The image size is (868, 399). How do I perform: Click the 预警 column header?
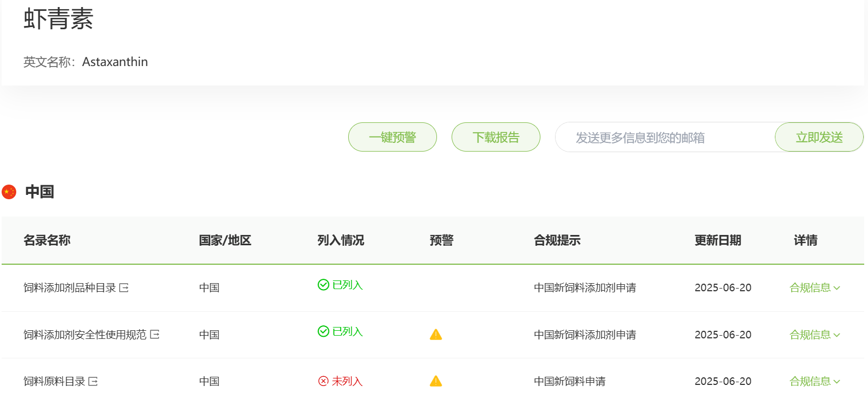point(441,240)
